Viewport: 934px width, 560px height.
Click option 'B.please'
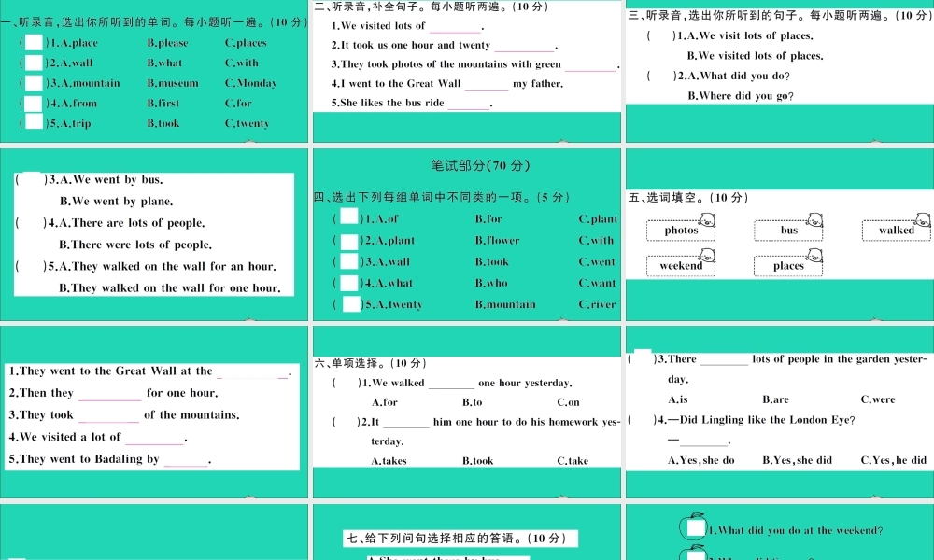click(167, 43)
